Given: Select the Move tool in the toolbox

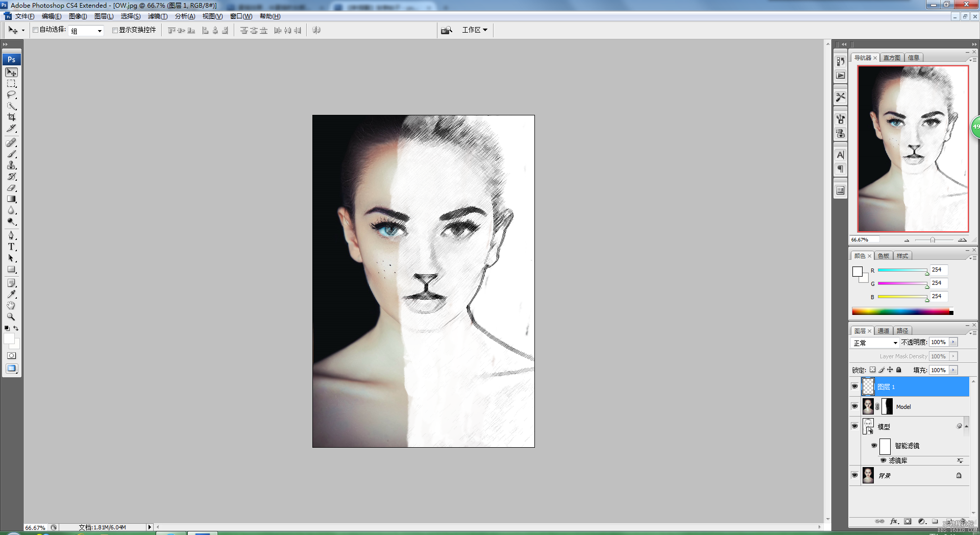Looking at the screenshot, I should pos(11,72).
